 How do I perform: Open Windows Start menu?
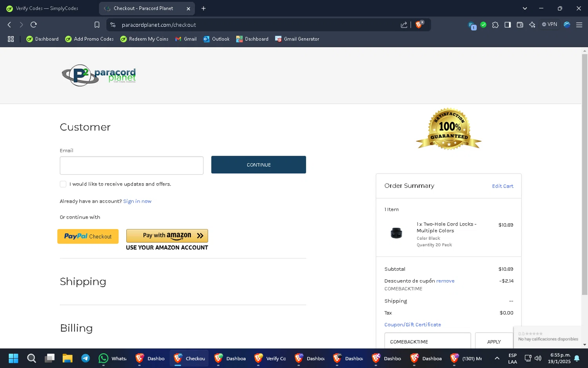13,358
